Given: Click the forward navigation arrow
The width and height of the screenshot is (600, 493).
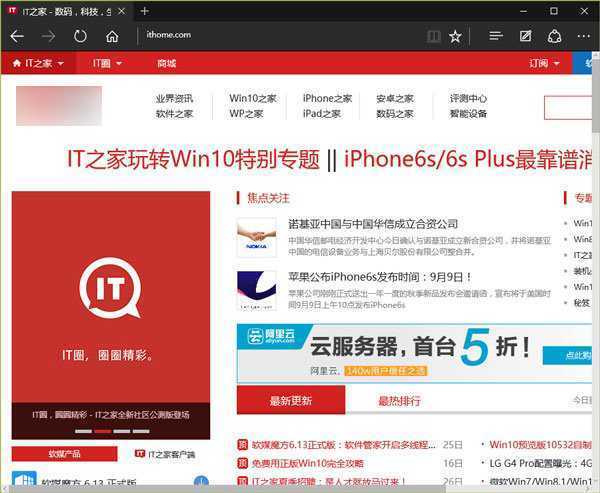Looking at the screenshot, I should [x=49, y=37].
